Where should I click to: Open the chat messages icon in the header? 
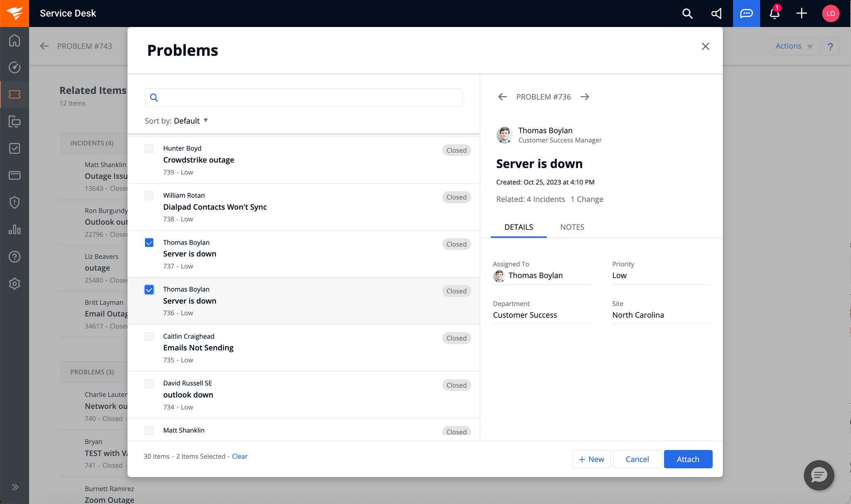(x=746, y=13)
